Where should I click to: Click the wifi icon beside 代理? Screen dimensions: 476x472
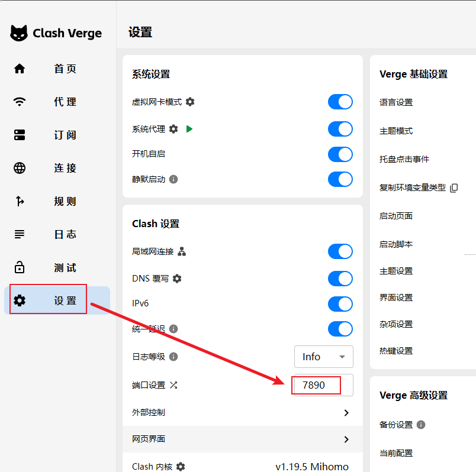click(x=20, y=102)
